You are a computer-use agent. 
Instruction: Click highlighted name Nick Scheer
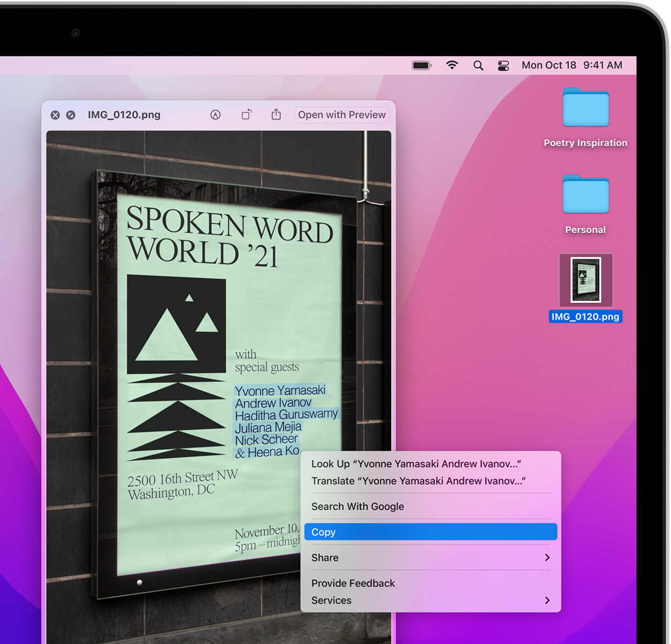[266, 440]
